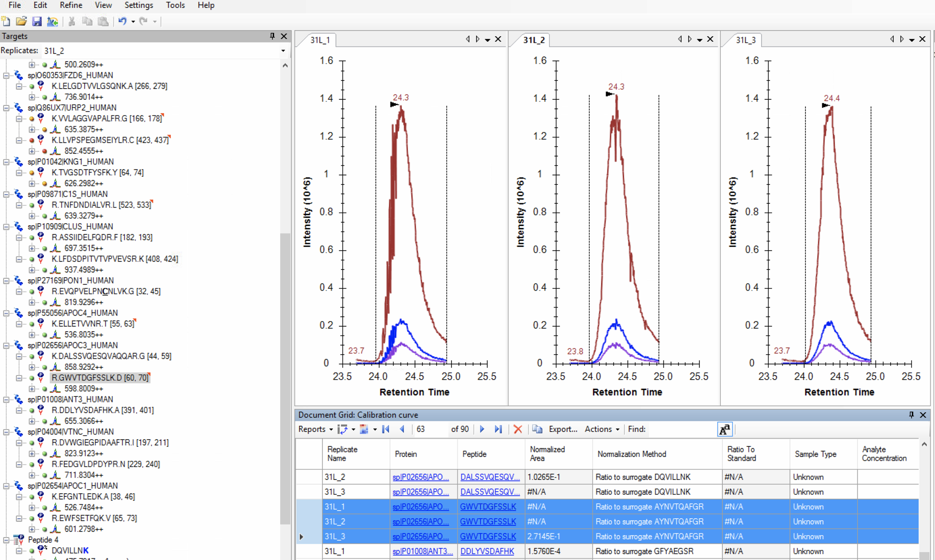Pin the Document Grid panel
The image size is (935, 560).
[x=911, y=415]
